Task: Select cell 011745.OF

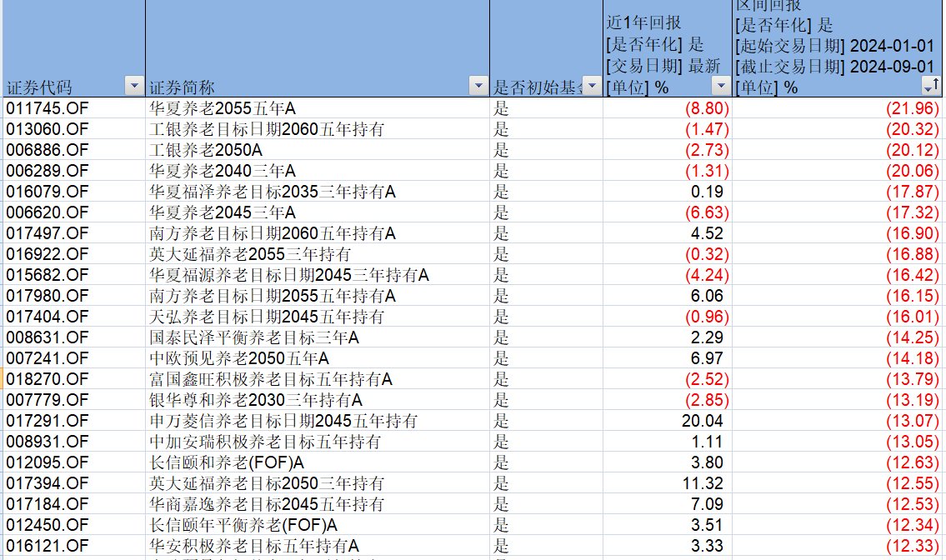Action: 73,108
